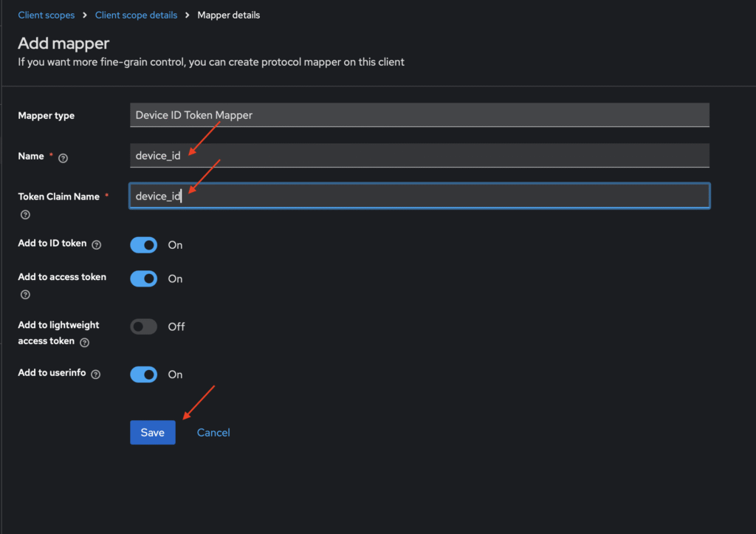The height and width of the screenshot is (534, 756).
Task: Go to the Client scopes breadcrumb
Action: click(x=47, y=15)
